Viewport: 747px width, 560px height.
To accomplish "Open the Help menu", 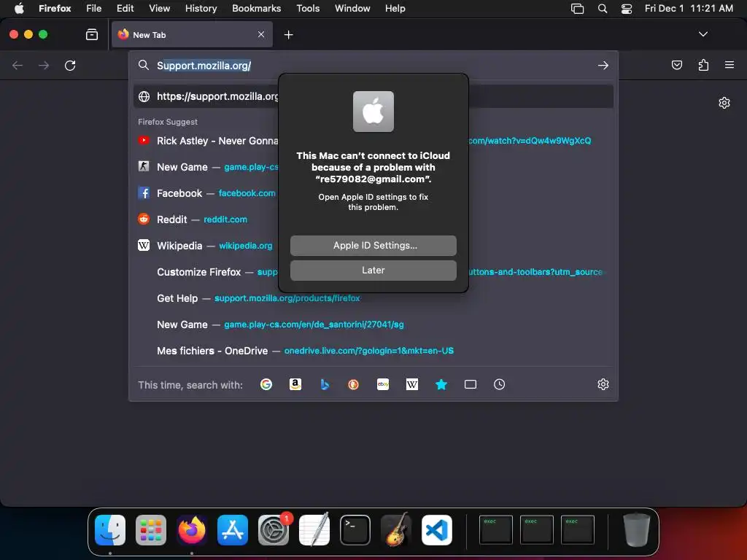I will click(x=395, y=8).
